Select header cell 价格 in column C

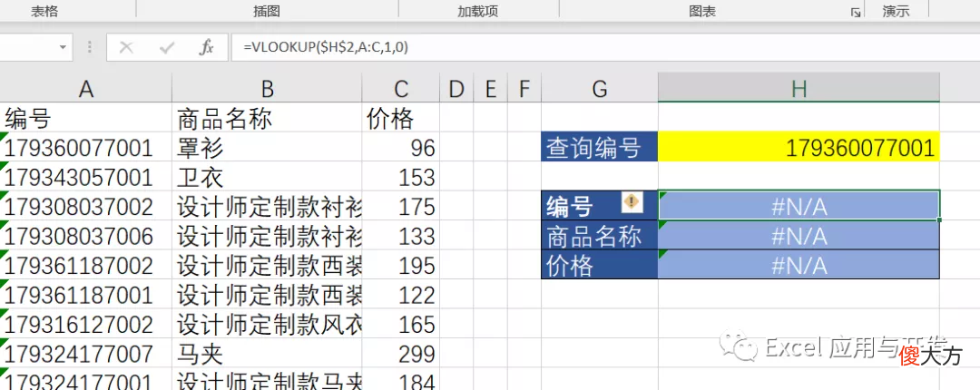(x=401, y=118)
